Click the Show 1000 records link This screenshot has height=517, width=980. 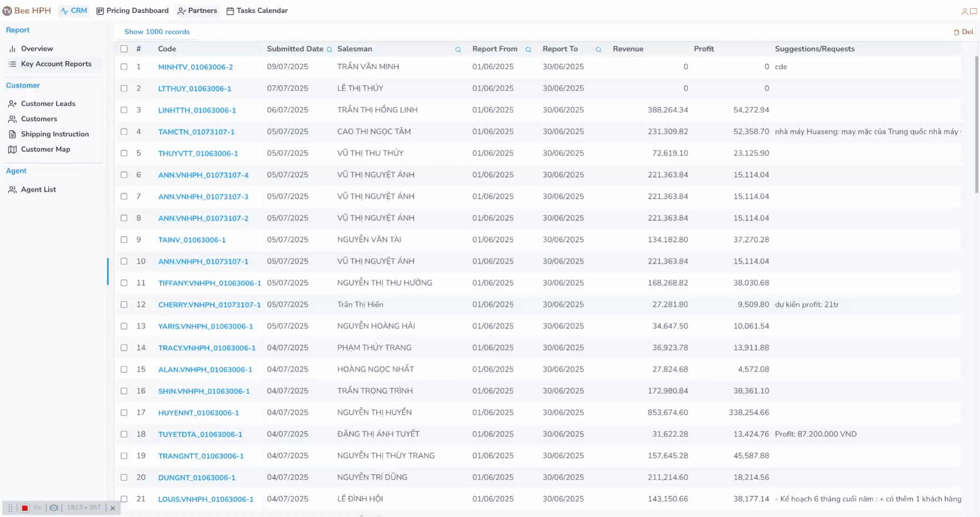click(x=157, y=32)
